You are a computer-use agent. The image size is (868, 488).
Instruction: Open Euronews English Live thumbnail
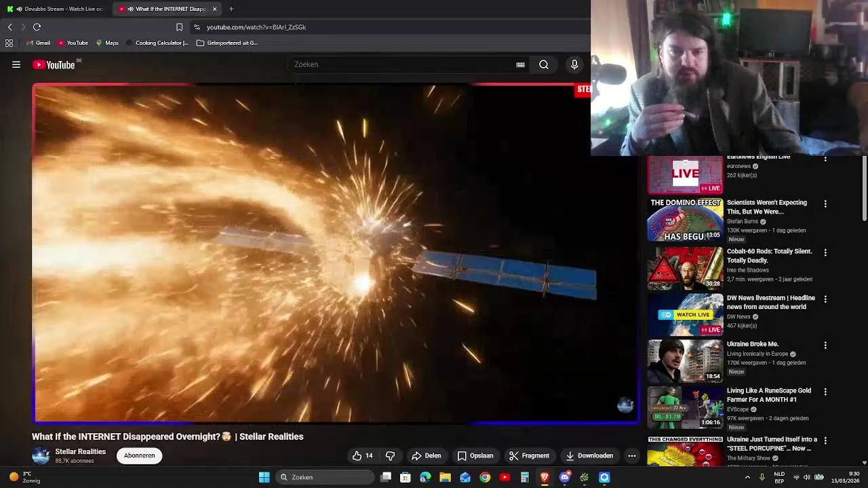(x=685, y=175)
